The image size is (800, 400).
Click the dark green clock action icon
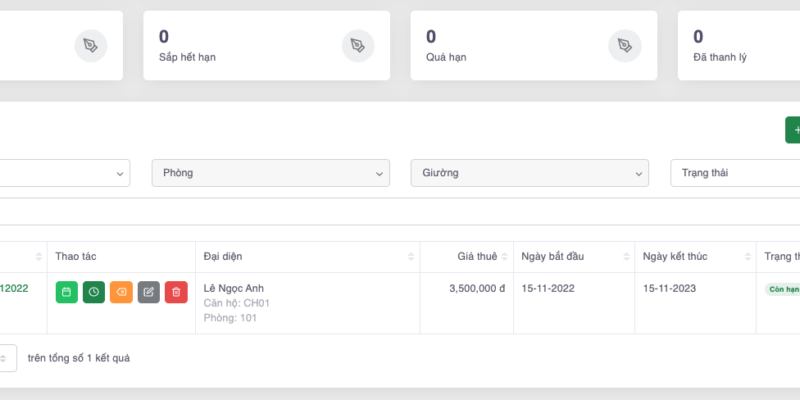(x=94, y=292)
